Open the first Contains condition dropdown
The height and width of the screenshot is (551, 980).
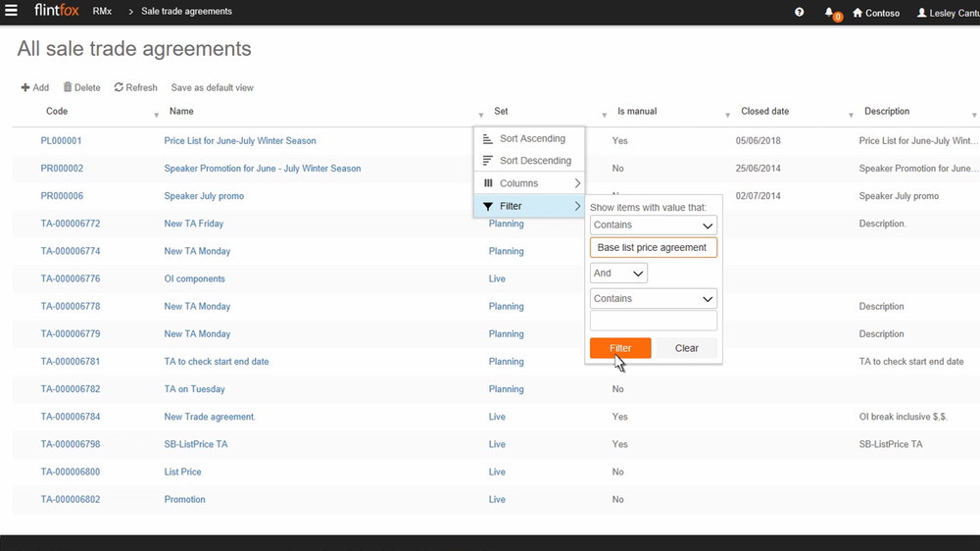[x=653, y=225]
